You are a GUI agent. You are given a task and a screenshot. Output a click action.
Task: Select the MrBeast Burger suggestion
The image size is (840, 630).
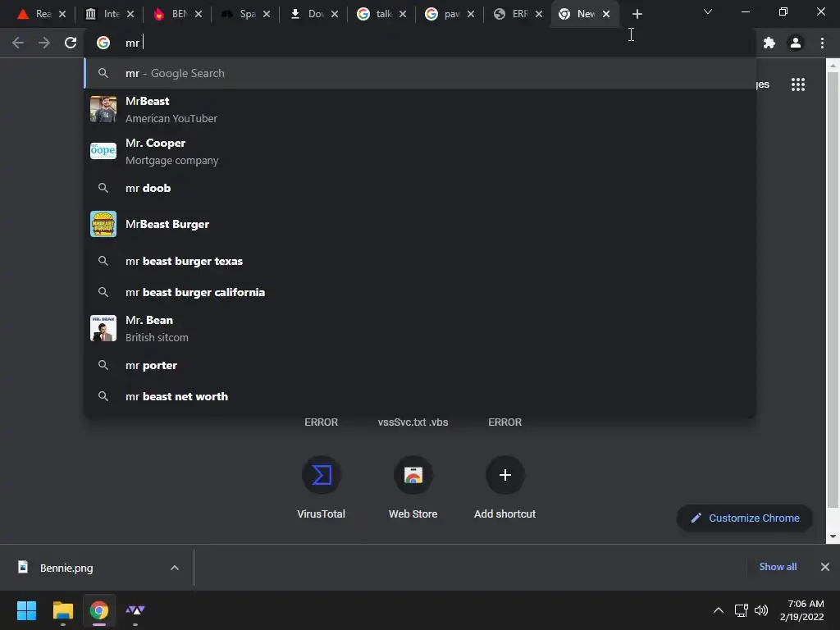click(x=420, y=224)
